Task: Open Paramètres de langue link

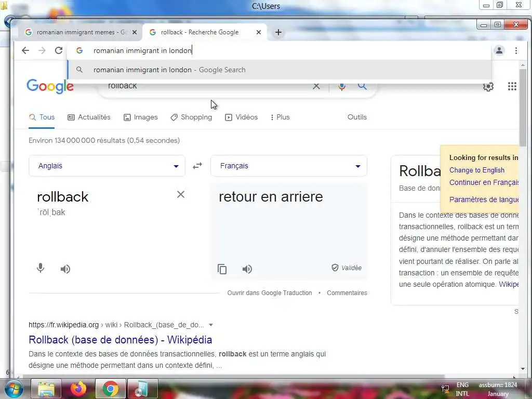Action: [484, 199]
